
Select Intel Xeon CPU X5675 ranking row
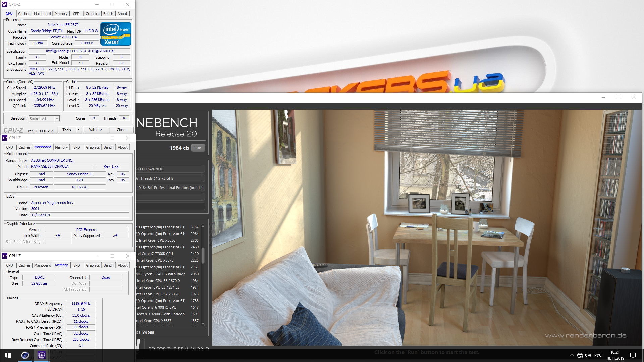point(167,260)
